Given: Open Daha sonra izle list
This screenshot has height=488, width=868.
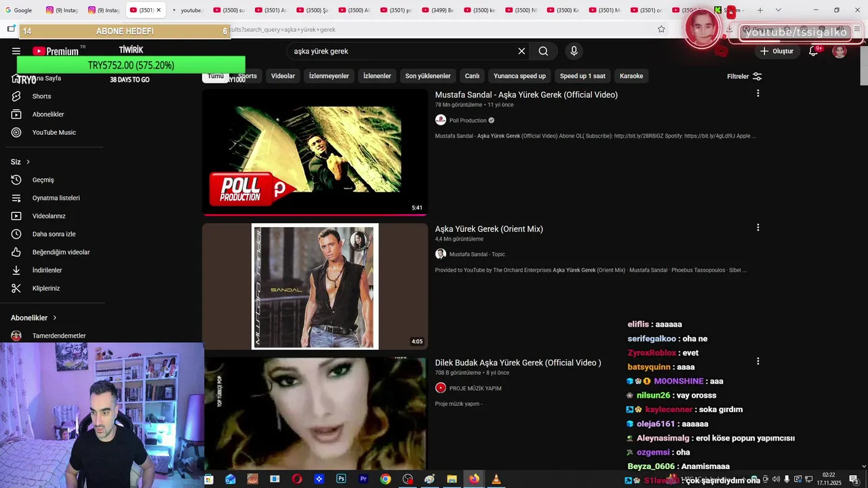Looking at the screenshot, I should coord(54,234).
